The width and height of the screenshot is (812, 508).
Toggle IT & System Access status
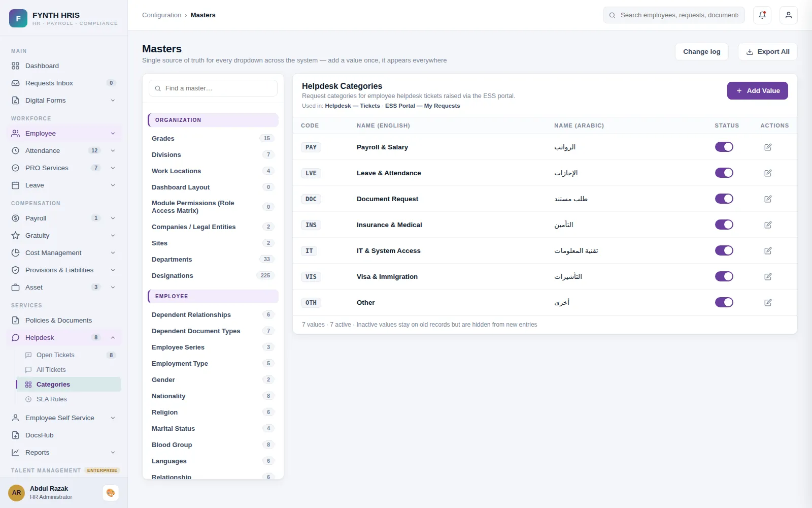pyautogui.click(x=724, y=250)
